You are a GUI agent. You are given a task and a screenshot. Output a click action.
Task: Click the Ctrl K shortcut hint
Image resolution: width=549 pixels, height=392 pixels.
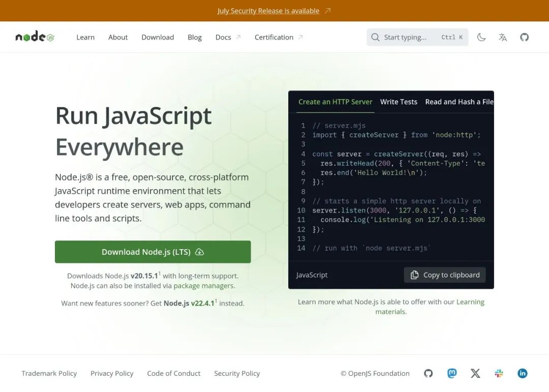(452, 37)
